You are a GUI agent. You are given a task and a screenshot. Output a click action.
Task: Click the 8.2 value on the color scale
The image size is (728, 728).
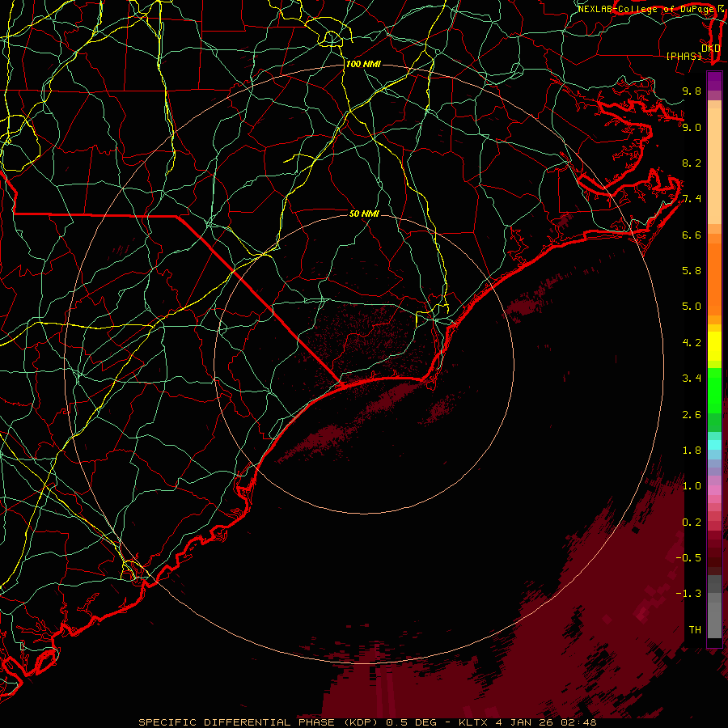[692, 163]
